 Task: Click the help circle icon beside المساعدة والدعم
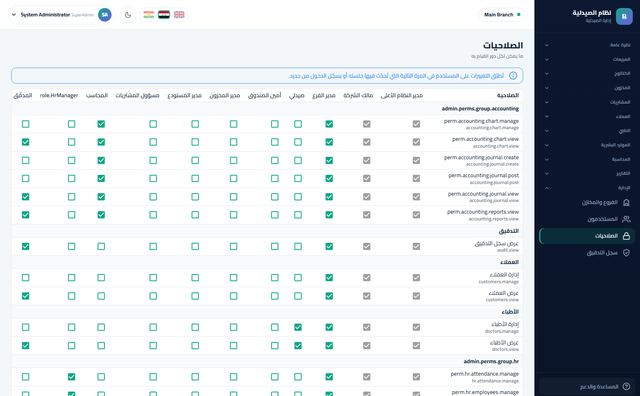626,386
